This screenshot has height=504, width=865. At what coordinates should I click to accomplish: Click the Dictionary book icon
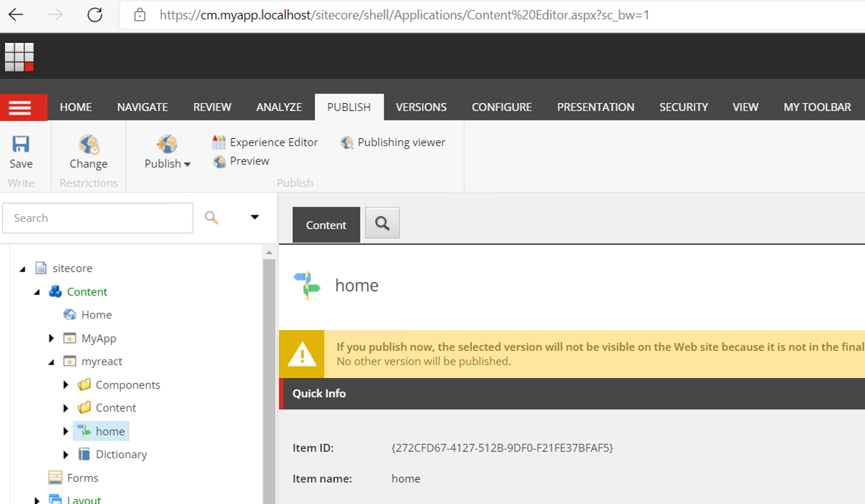84,454
